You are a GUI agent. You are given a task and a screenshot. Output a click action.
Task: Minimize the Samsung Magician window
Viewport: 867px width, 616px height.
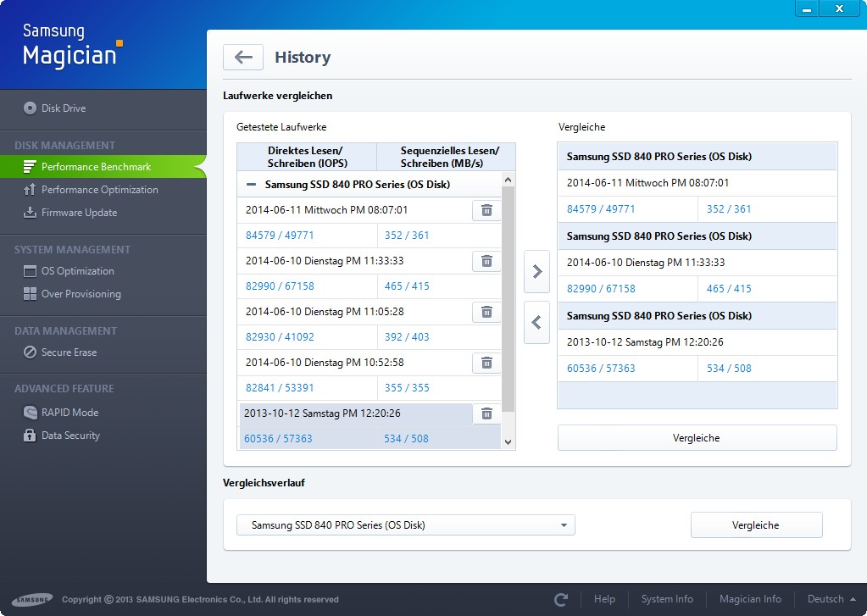[807, 8]
